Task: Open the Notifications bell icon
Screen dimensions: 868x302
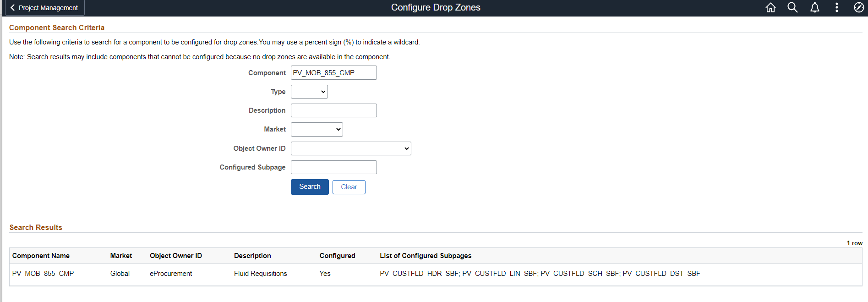Action: [x=814, y=8]
